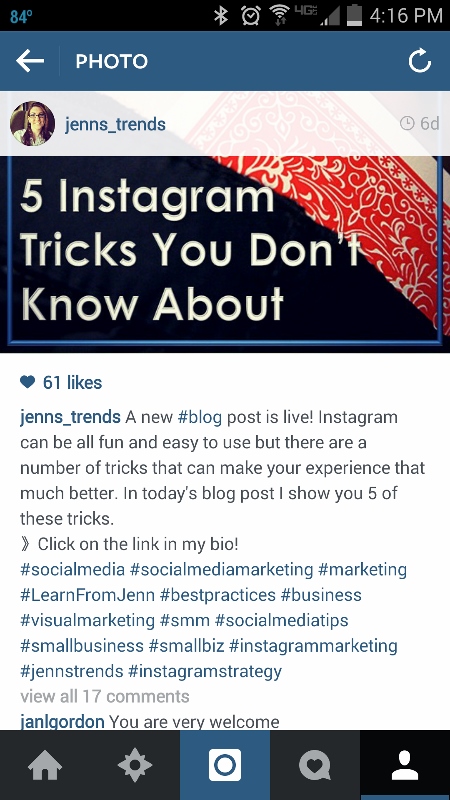Open the Home feed tab
This screenshot has width=450, height=800.
[45, 765]
